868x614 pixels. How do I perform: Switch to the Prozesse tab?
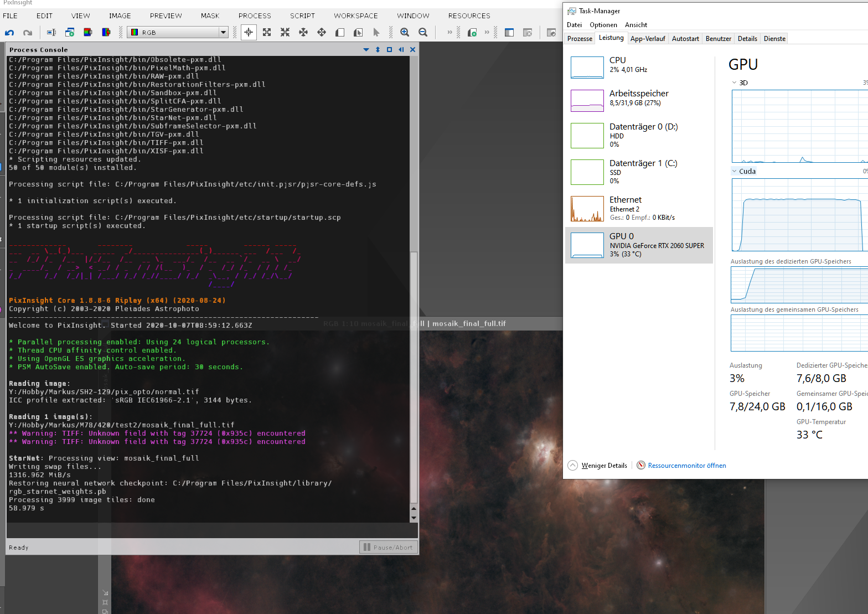(580, 39)
